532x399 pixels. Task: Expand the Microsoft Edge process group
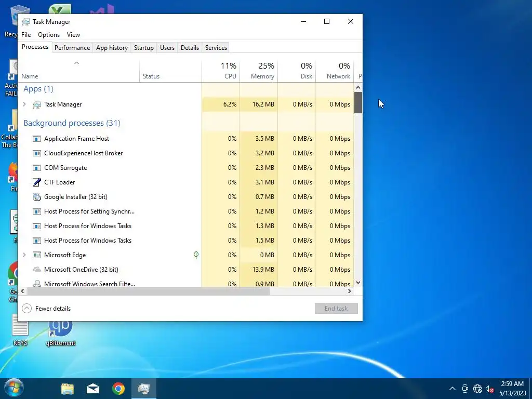click(x=24, y=255)
